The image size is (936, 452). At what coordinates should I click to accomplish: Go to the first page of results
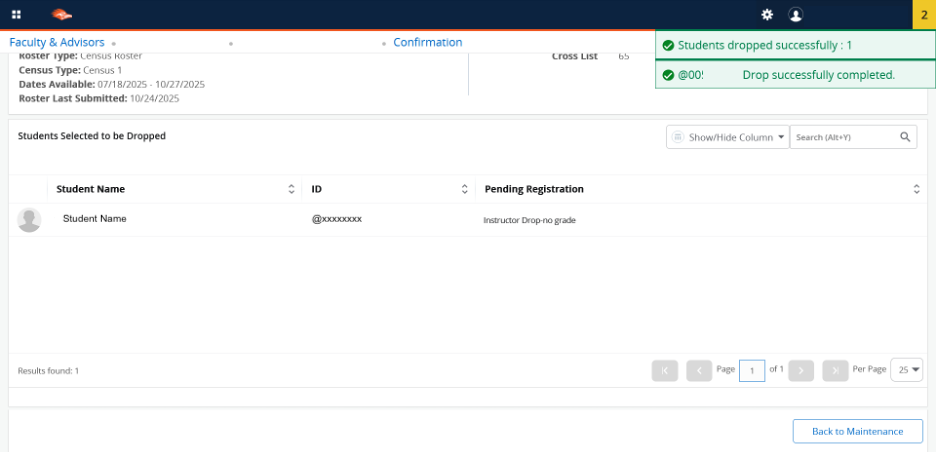(x=664, y=370)
